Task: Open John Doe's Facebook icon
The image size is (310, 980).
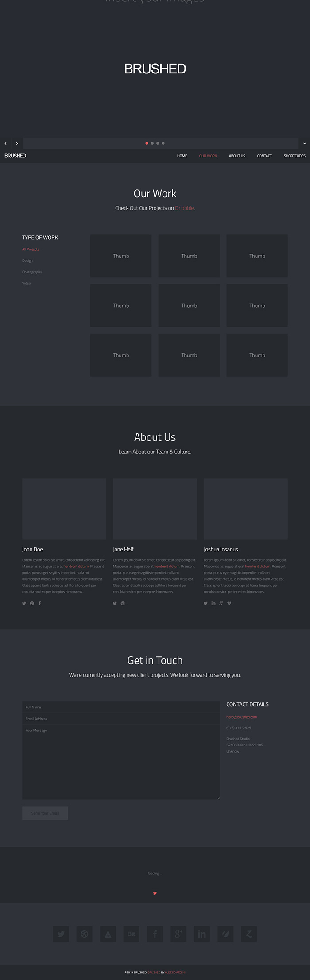Action: (40, 603)
